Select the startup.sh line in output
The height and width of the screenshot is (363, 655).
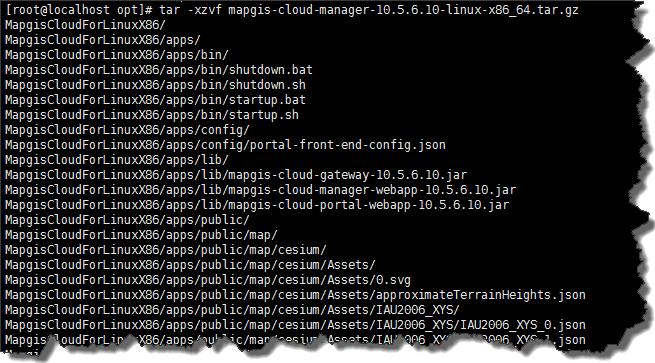click(x=152, y=115)
